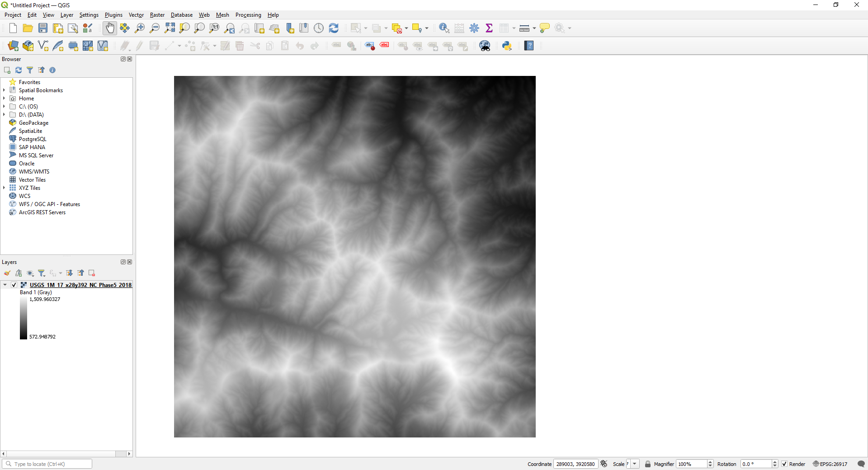Screen dimensions: 868x470
Task: Open the Plugins menu
Action: (113, 15)
